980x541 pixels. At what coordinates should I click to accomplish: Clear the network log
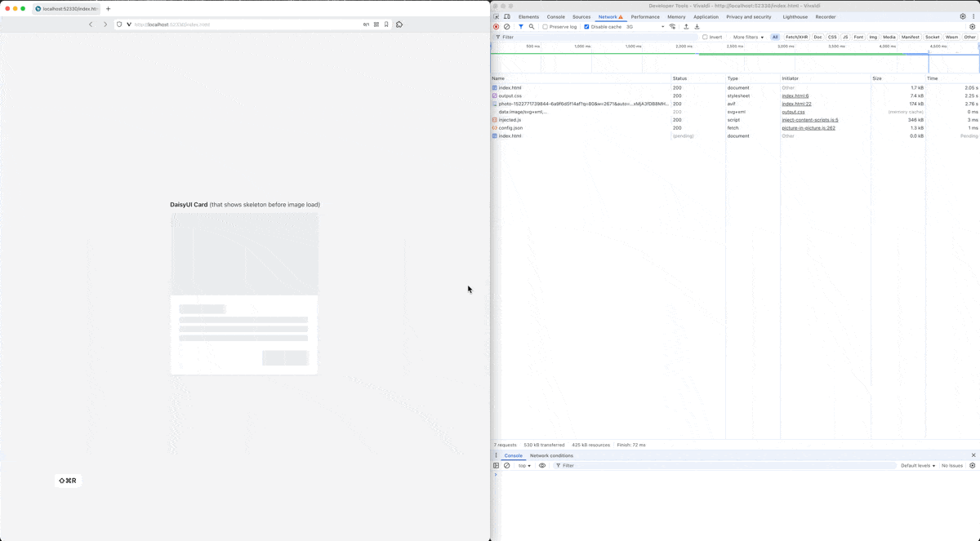(507, 27)
